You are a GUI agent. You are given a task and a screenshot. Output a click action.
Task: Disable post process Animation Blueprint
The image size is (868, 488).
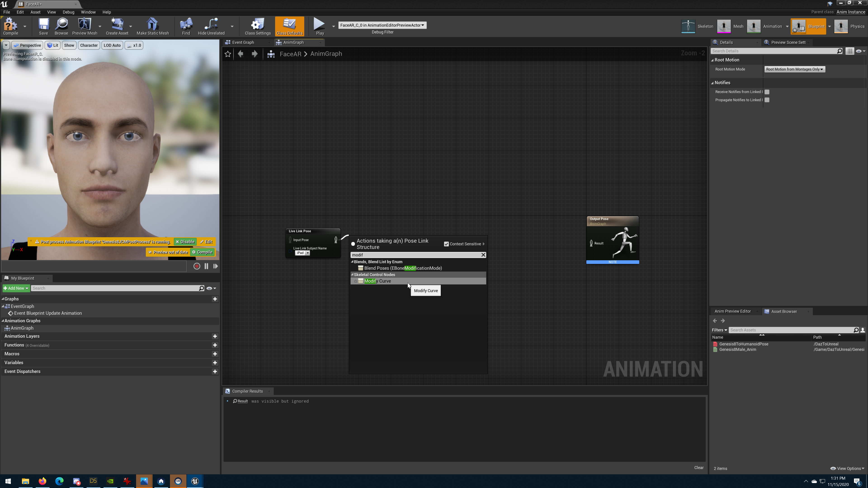pyautogui.click(x=185, y=242)
